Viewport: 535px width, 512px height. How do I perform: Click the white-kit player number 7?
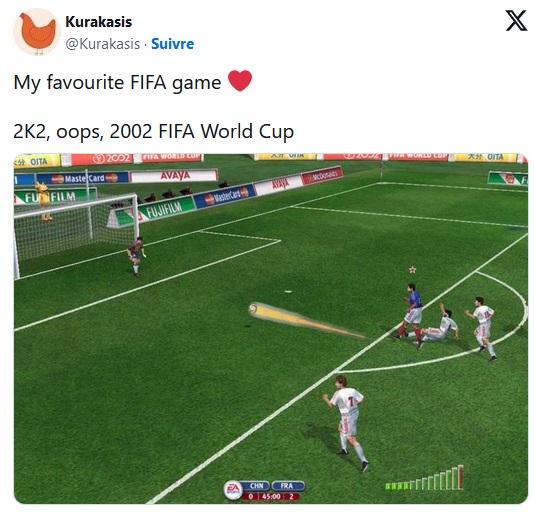click(345, 423)
